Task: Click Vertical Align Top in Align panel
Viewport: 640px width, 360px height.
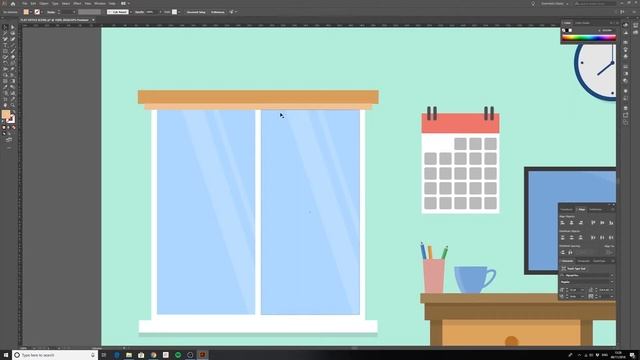Action: click(593, 222)
